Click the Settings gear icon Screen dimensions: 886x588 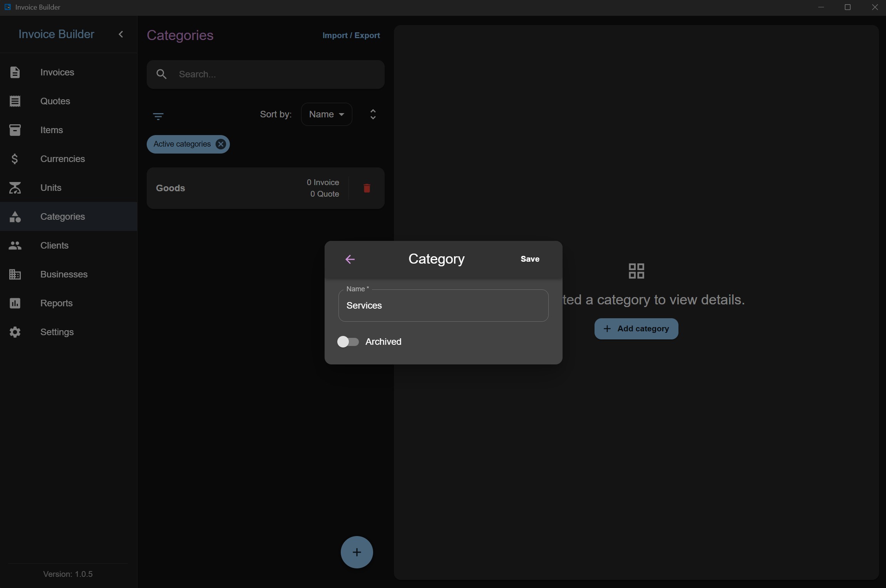click(15, 332)
